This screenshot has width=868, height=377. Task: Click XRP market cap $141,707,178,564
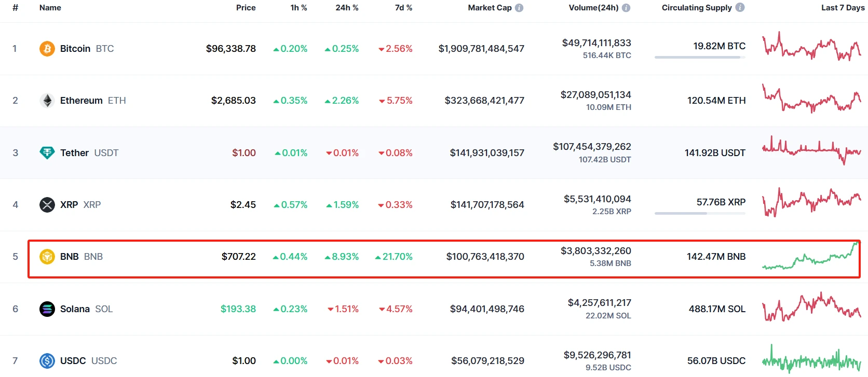pos(487,205)
